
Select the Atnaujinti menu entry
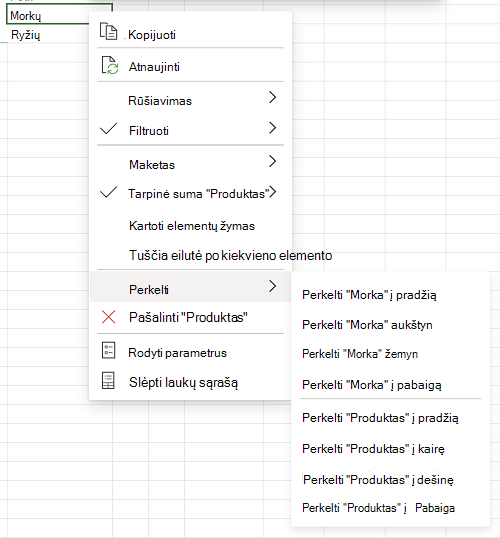coord(190,65)
